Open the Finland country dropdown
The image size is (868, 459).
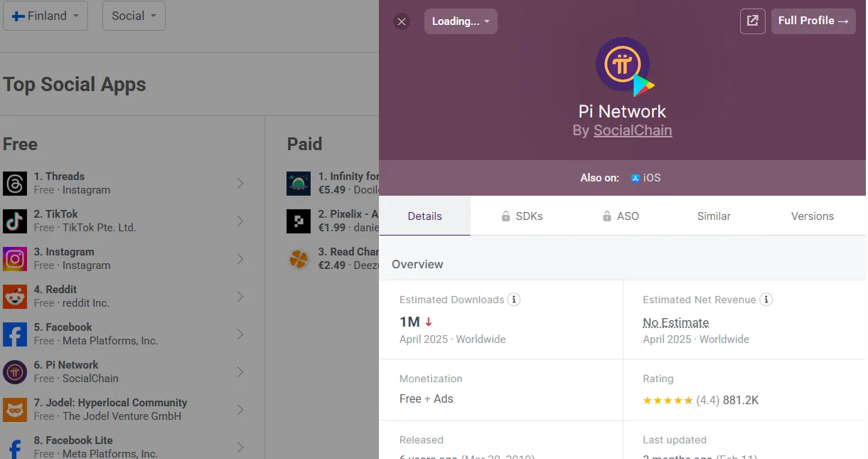pos(45,16)
